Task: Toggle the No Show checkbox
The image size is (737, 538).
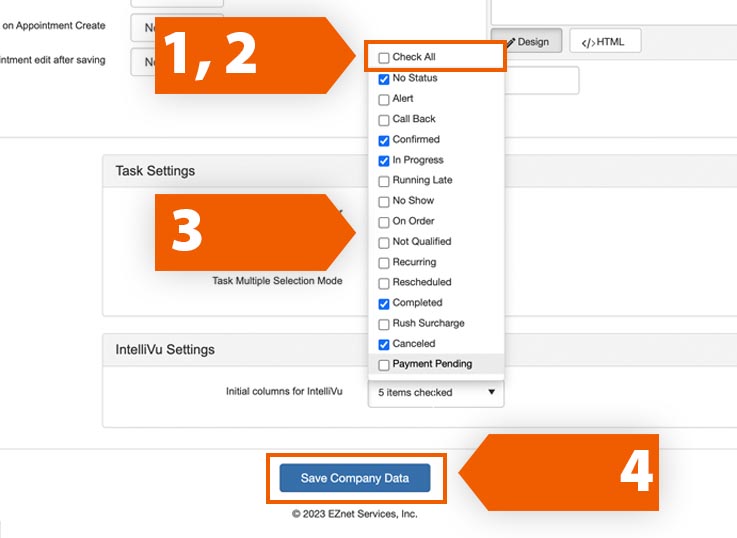Action: (384, 201)
